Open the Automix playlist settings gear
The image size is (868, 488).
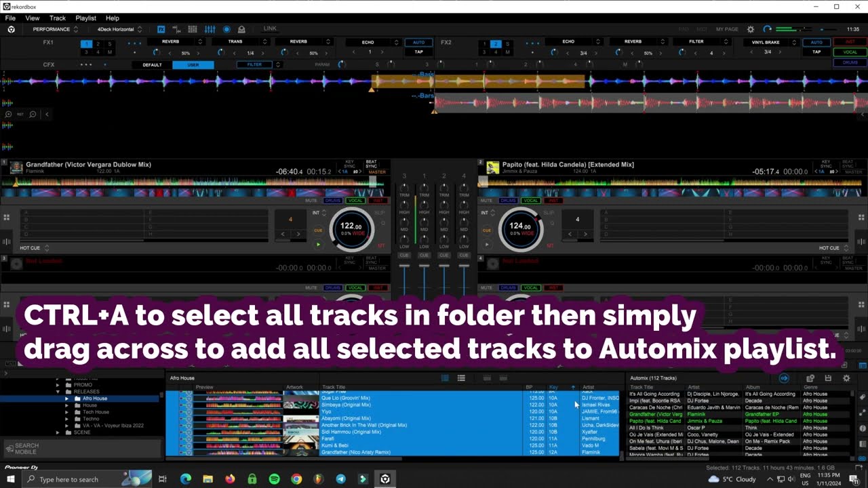tap(846, 378)
